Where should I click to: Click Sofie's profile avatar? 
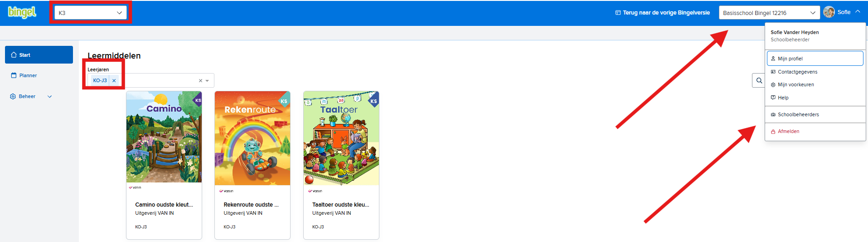coord(829,12)
